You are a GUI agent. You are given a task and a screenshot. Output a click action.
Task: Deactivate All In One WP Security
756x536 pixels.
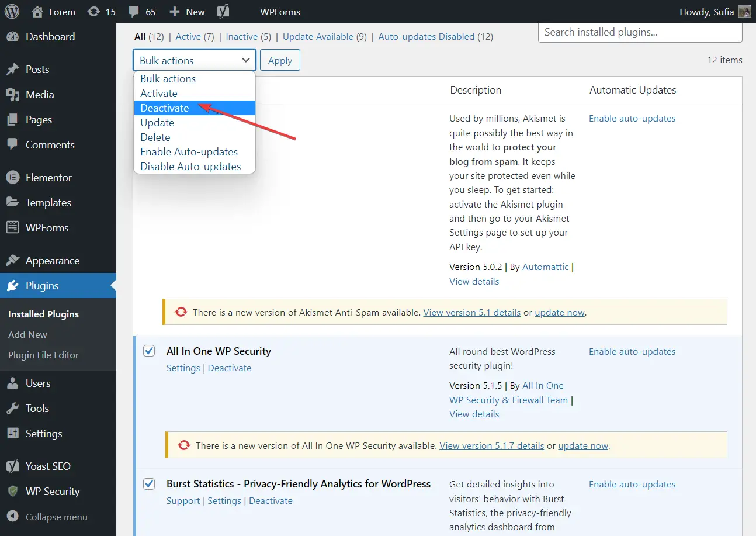click(230, 368)
